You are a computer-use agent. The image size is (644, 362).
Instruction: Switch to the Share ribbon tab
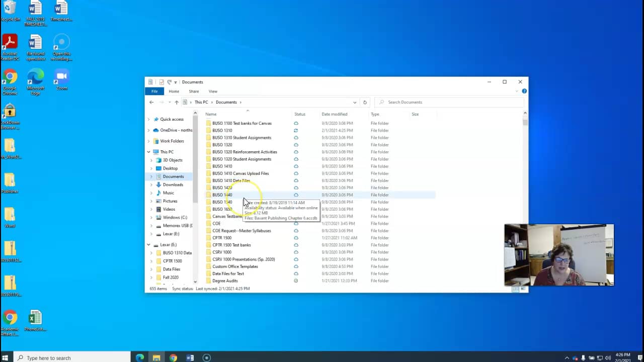click(x=194, y=92)
